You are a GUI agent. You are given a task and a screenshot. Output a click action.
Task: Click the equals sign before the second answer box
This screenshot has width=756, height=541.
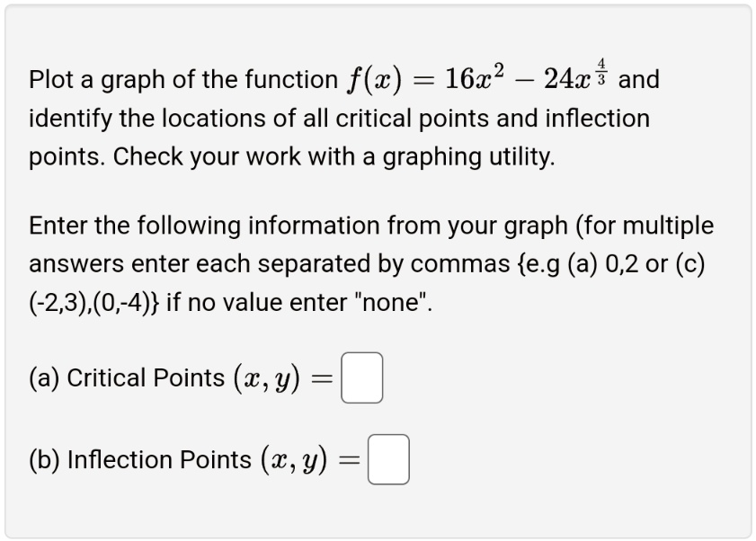coord(350,459)
